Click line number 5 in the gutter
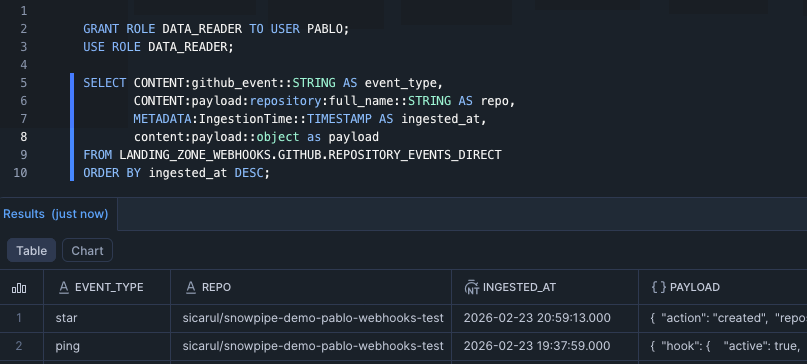 (24, 83)
